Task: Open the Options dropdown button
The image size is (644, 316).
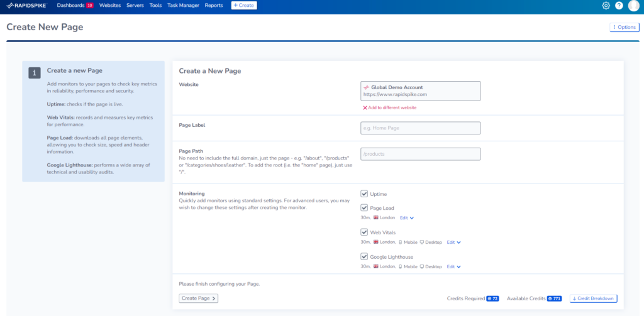Action: 625,27
